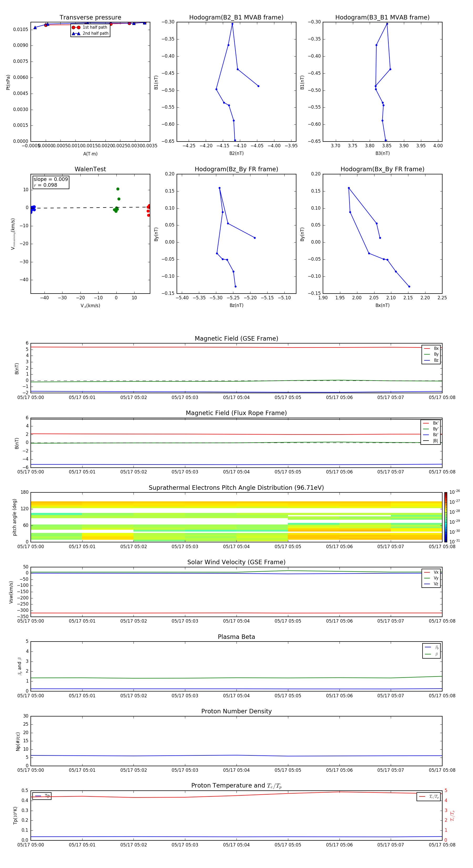Screen dimensions: 473x868
Task: Click the "Bx(nT)" x-axis label
Action: tap(382, 305)
